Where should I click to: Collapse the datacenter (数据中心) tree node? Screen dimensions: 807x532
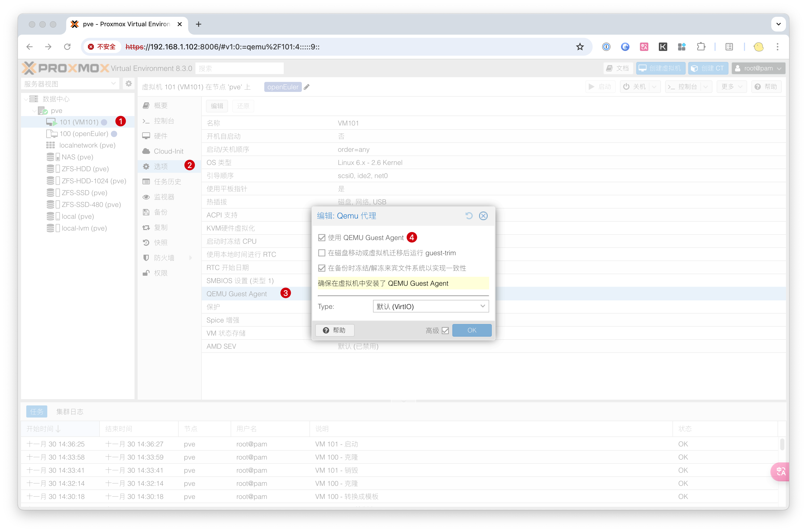pyautogui.click(x=26, y=99)
